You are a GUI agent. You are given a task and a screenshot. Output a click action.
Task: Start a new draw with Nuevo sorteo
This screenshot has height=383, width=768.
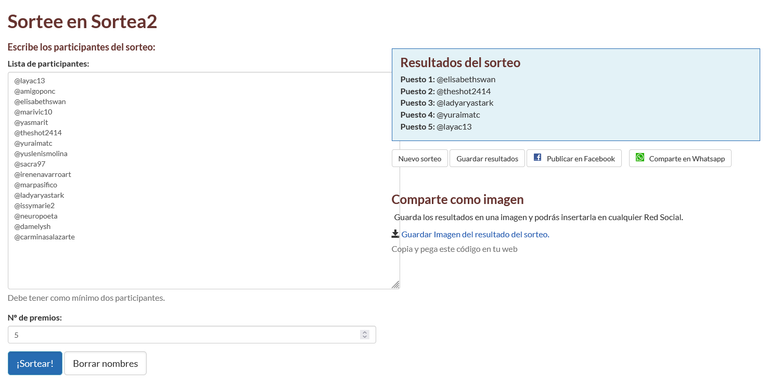click(x=420, y=159)
